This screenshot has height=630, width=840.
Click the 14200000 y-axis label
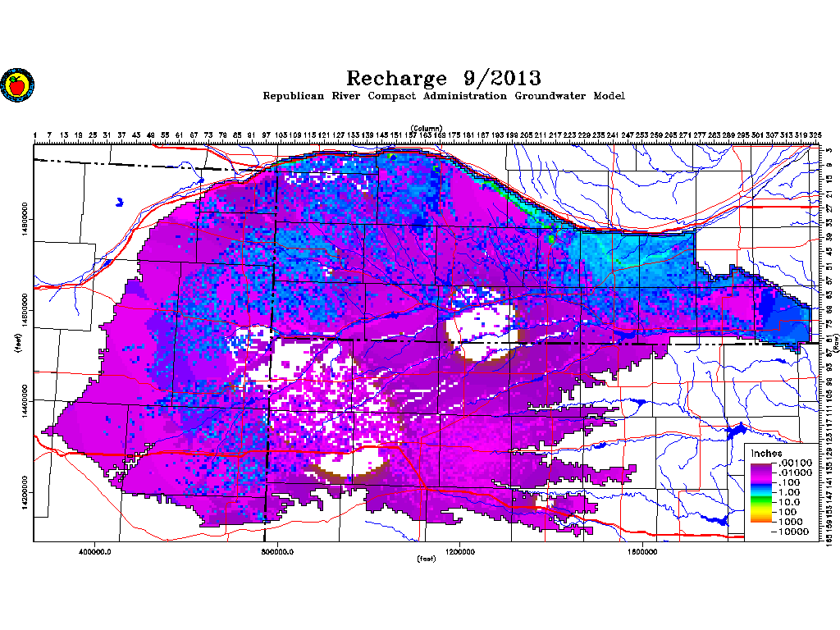click(x=25, y=493)
